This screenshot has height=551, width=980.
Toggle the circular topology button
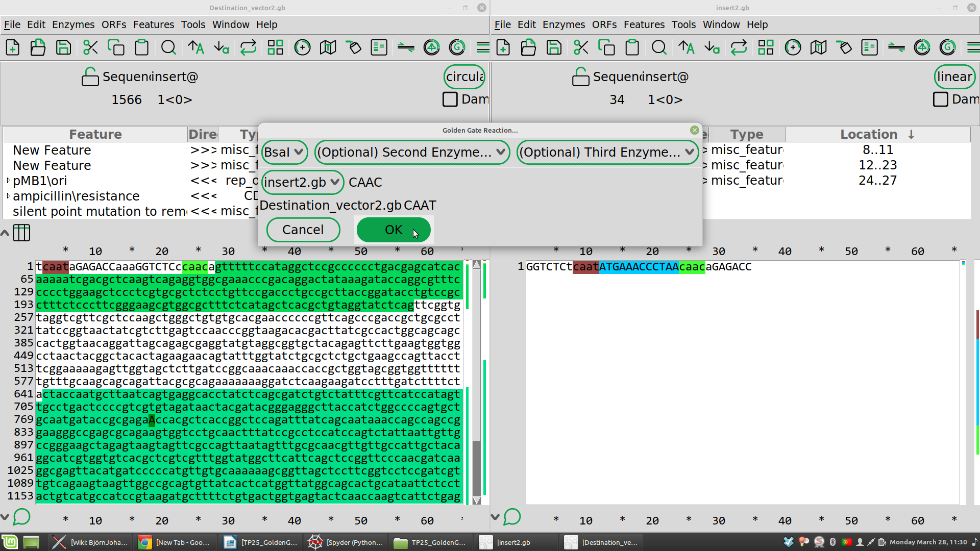click(x=464, y=77)
